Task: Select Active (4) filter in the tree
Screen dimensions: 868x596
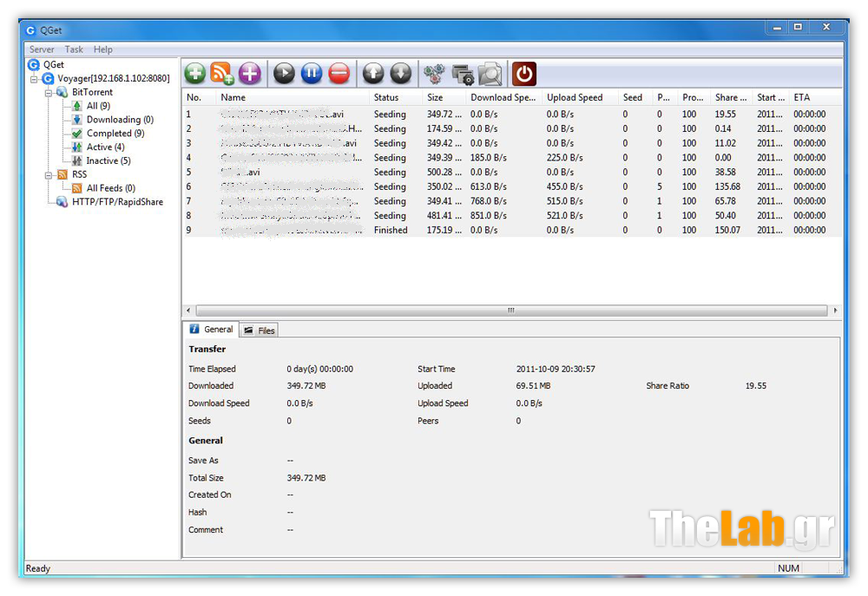Action: 104,147
